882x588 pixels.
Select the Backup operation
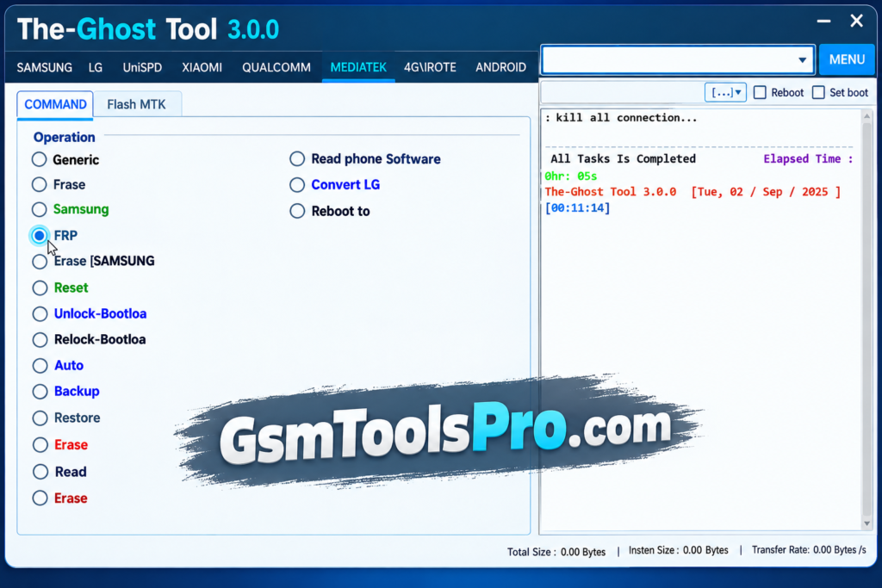tap(40, 391)
